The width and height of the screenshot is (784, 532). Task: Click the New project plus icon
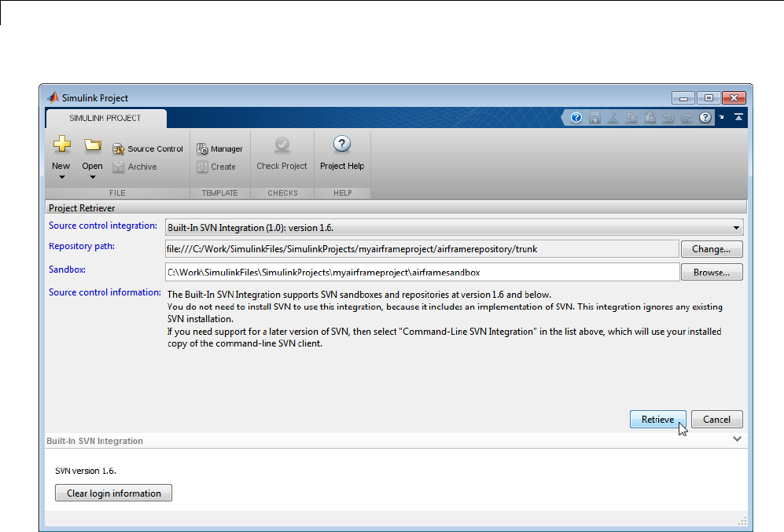tap(62, 145)
